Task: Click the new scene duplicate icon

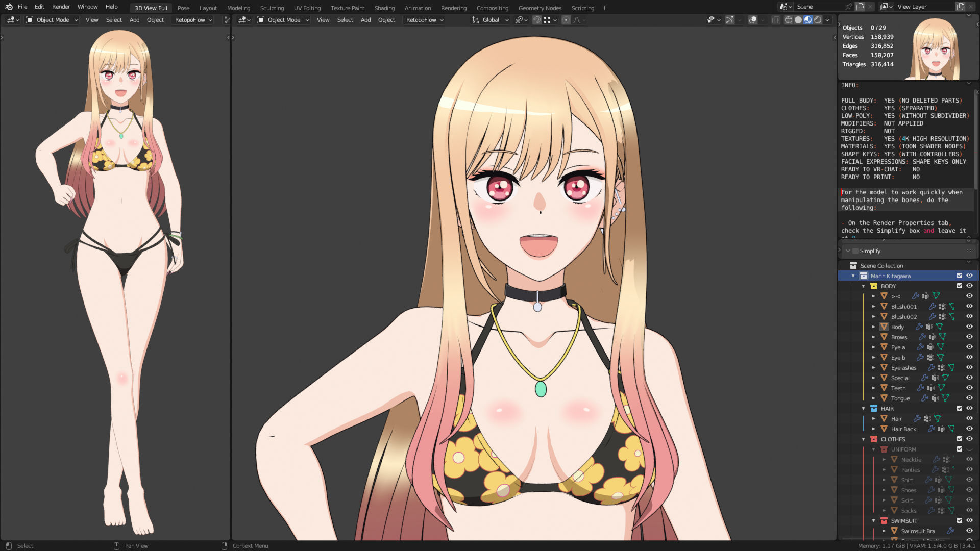Action: pos(860,7)
